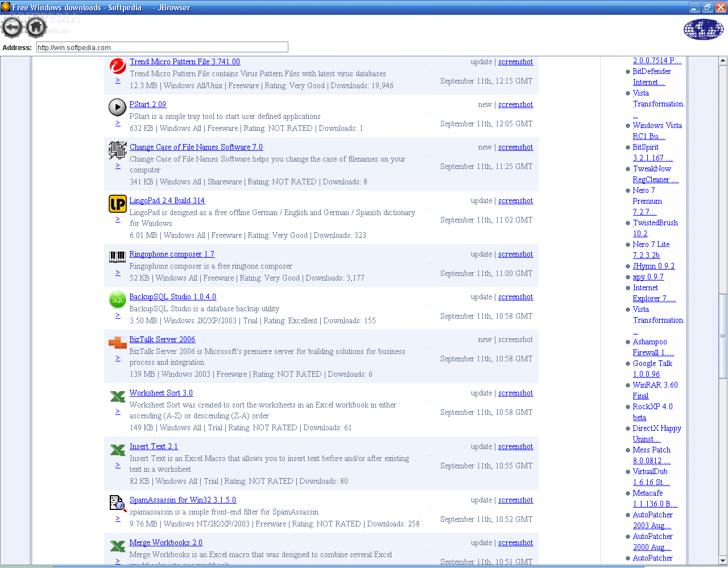
Task: Click the Home button in toolbar
Action: (36, 27)
